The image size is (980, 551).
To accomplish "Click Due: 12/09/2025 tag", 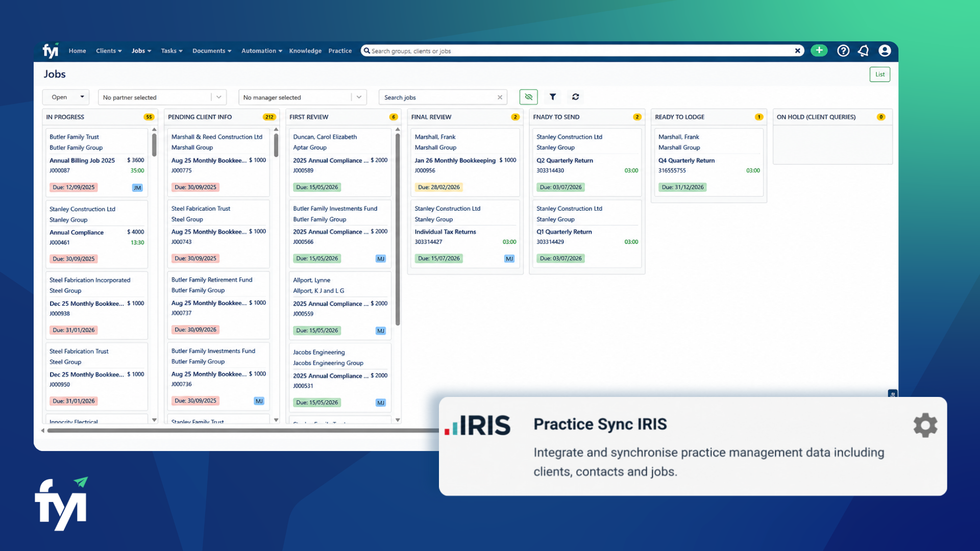I will 73,187.
